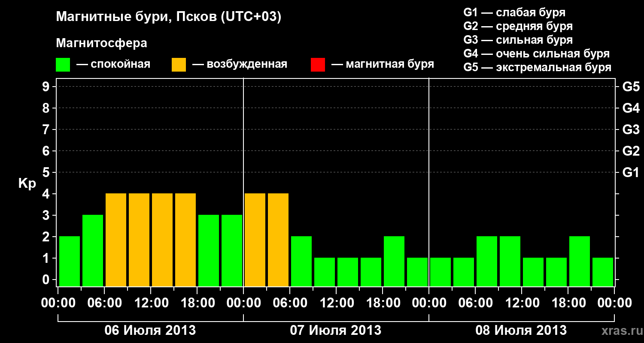Viewport: 644px width, 343px height.
Task: Click the 08 Июля 06:00–09:00 green bar
Action: pyautogui.click(x=487, y=261)
